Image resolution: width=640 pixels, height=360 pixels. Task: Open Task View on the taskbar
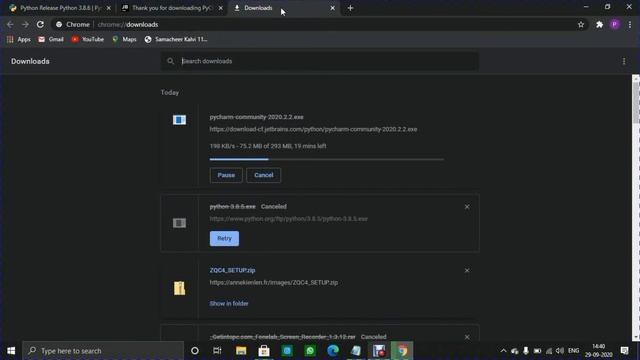click(217, 351)
